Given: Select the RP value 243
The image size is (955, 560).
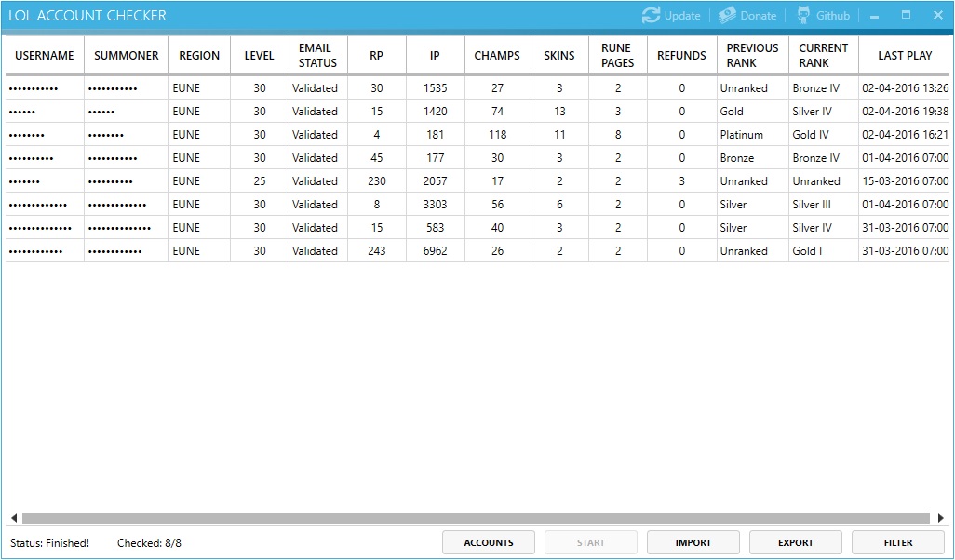Looking at the screenshot, I should [x=376, y=251].
